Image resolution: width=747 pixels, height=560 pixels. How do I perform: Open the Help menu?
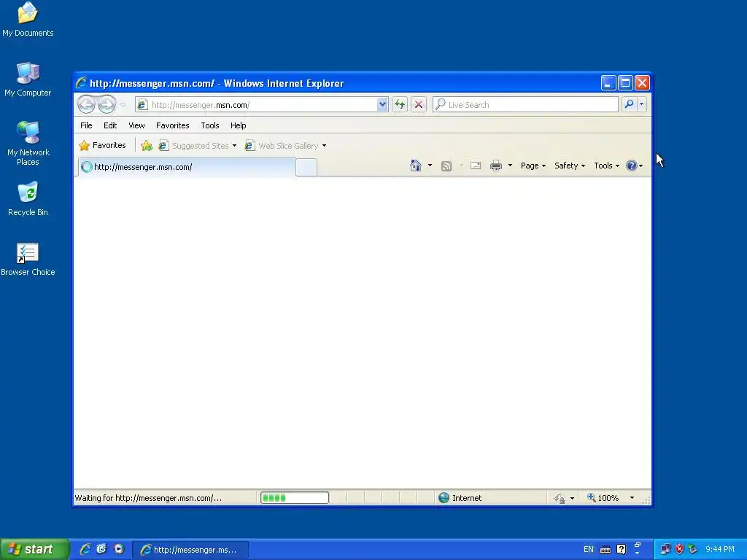click(239, 125)
